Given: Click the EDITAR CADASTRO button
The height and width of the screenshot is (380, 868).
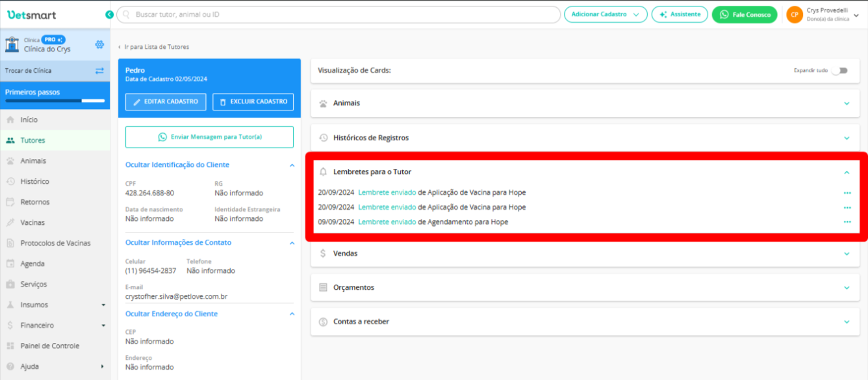Looking at the screenshot, I should 166,102.
